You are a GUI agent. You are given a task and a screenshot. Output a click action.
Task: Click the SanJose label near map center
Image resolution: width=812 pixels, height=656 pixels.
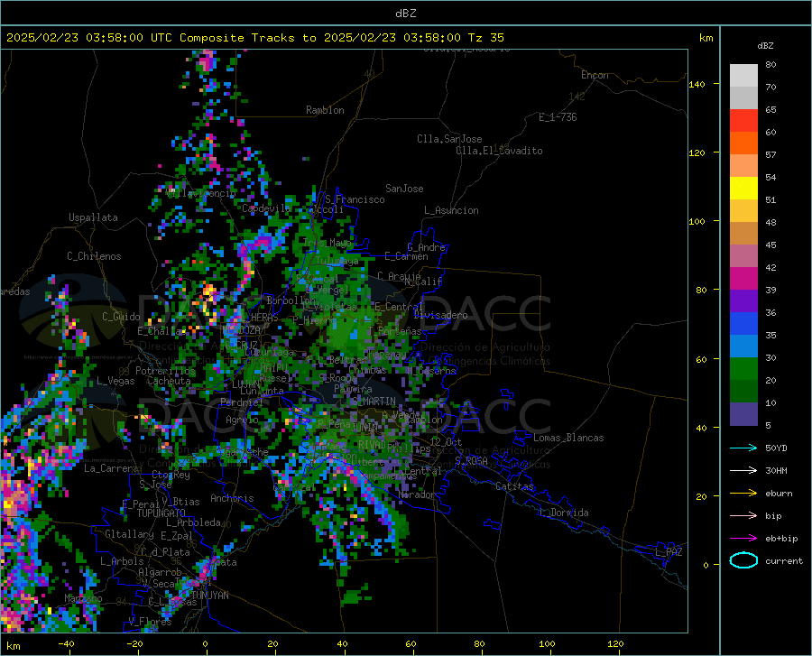tap(404, 189)
